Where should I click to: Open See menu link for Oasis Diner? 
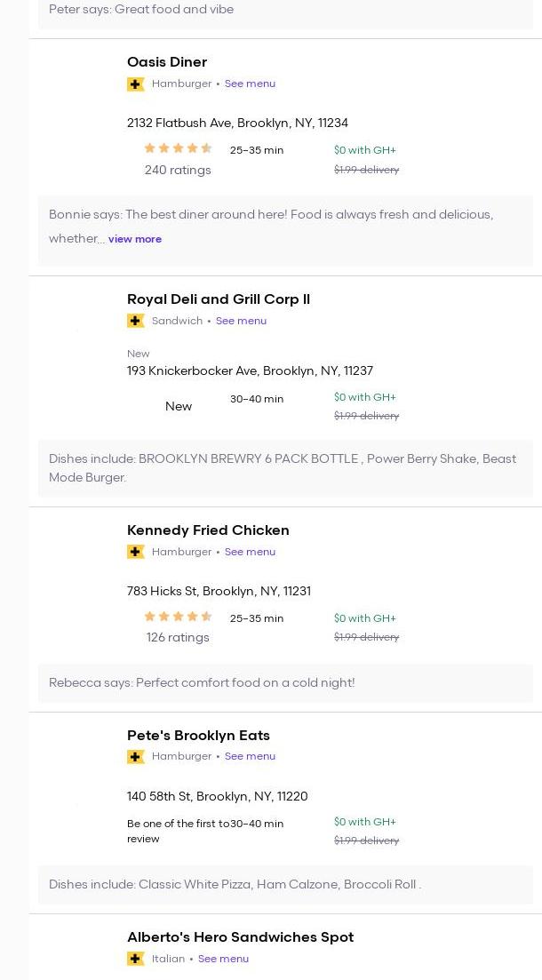[x=250, y=84]
